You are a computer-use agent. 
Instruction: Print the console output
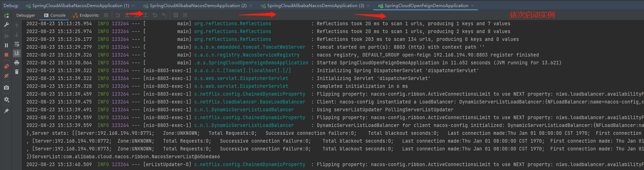pyautogui.click(x=17, y=63)
